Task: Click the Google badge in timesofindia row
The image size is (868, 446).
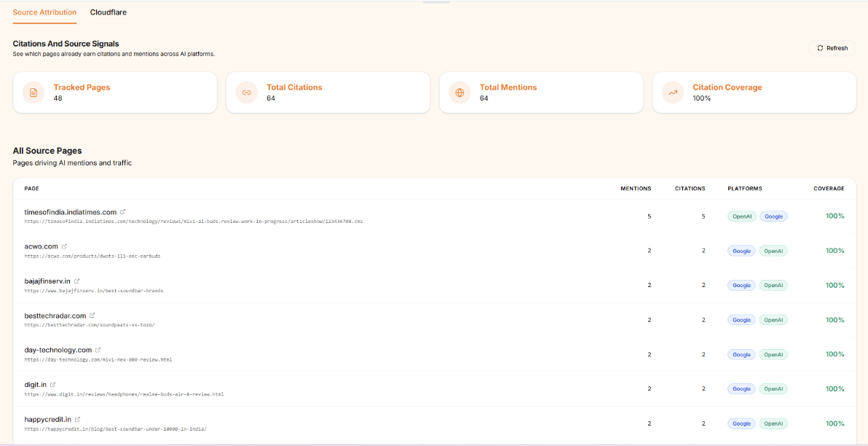Action: pos(773,216)
